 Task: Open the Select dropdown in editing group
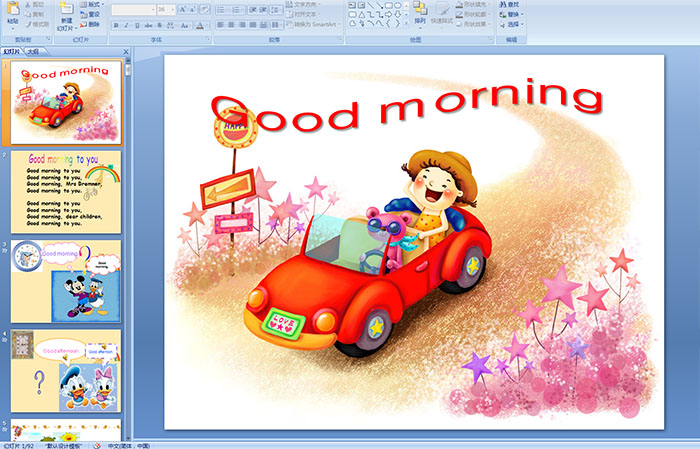pyautogui.click(x=511, y=24)
